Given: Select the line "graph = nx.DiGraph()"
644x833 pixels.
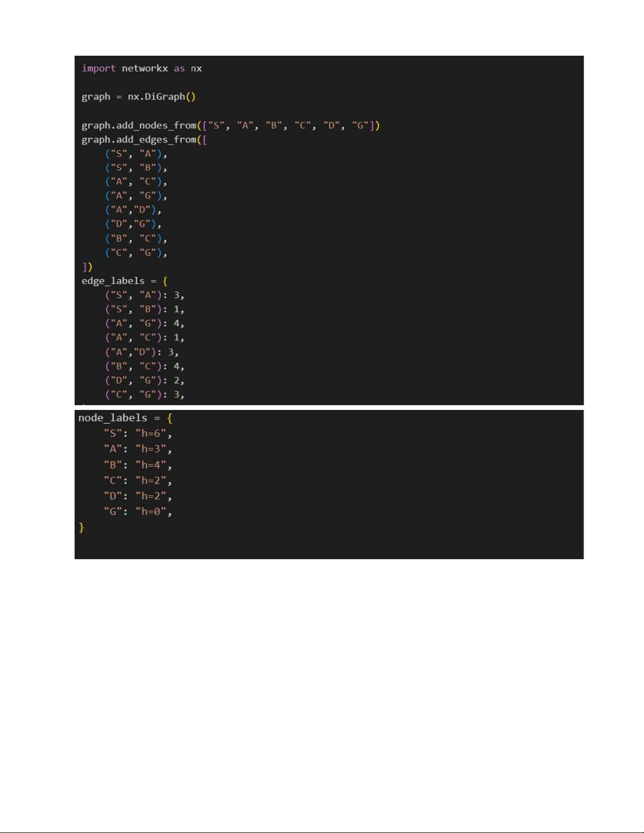Looking at the screenshot, I should click(139, 97).
